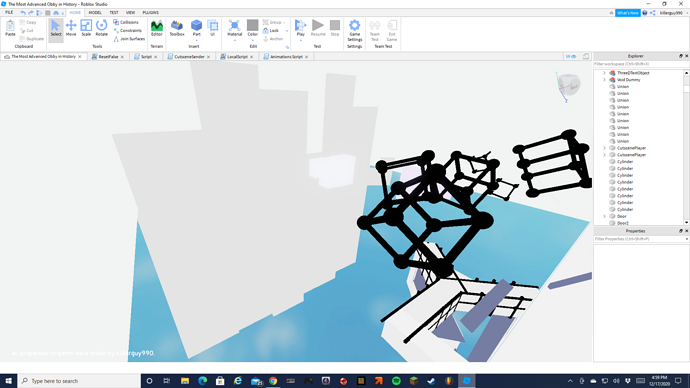Click the view orientation cube gizmo
The width and height of the screenshot is (690, 388).
point(569,85)
